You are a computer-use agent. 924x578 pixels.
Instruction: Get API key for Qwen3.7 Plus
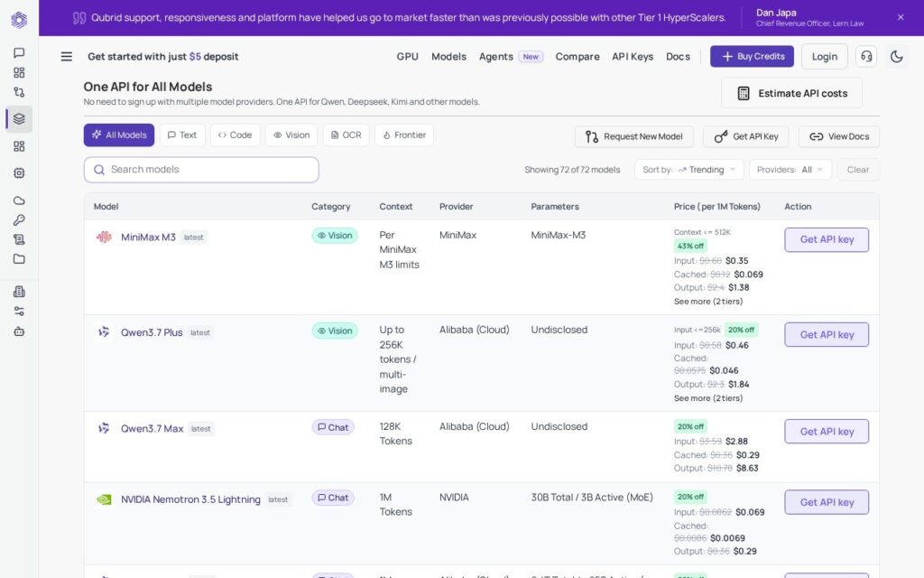pyautogui.click(x=827, y=334)
